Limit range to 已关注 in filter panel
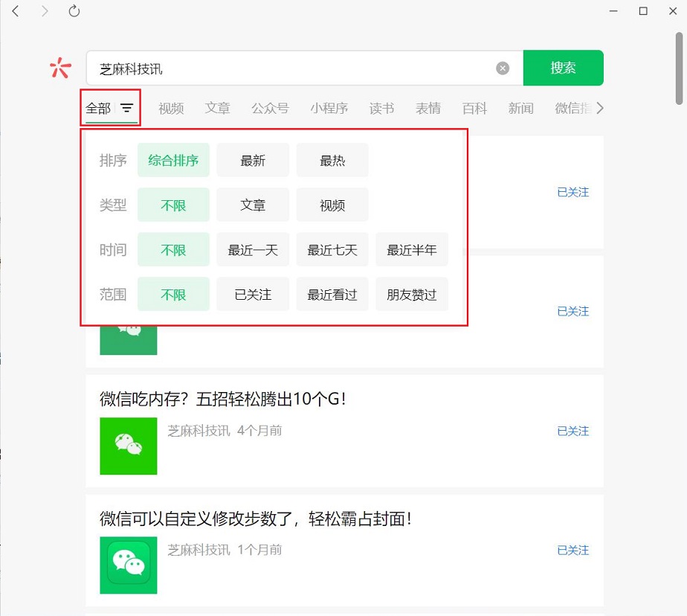The height and width of the screenshot is (616, 687). click(253, 294)
